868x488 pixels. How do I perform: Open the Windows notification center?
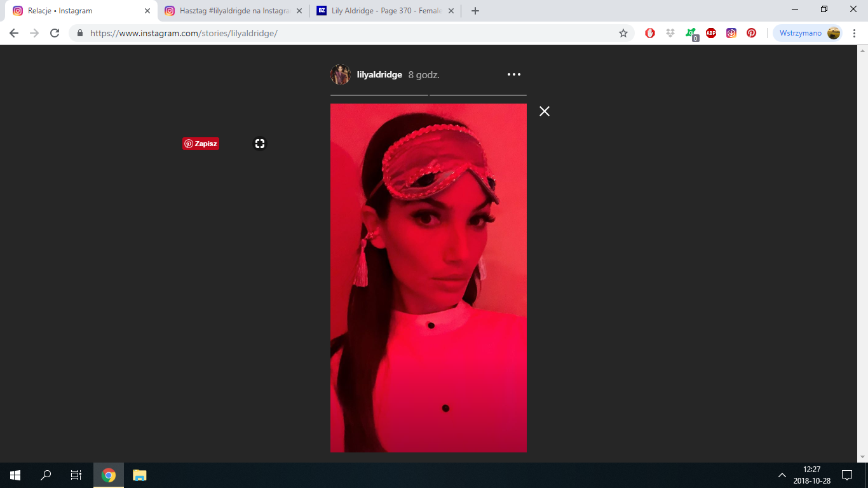pos(847,475)
